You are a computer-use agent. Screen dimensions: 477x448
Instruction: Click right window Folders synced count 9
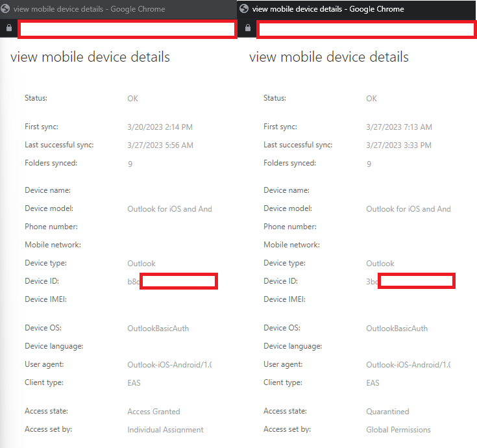(369, 164)
